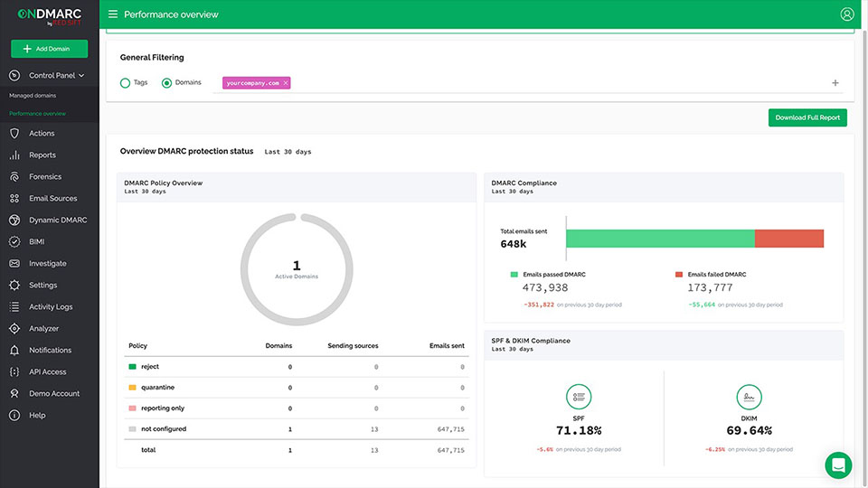The height and width of the screenshot is (488, 868).
Task: Click the plus icon to add filter
Action: pyautogui.click(x=835, y=83)
